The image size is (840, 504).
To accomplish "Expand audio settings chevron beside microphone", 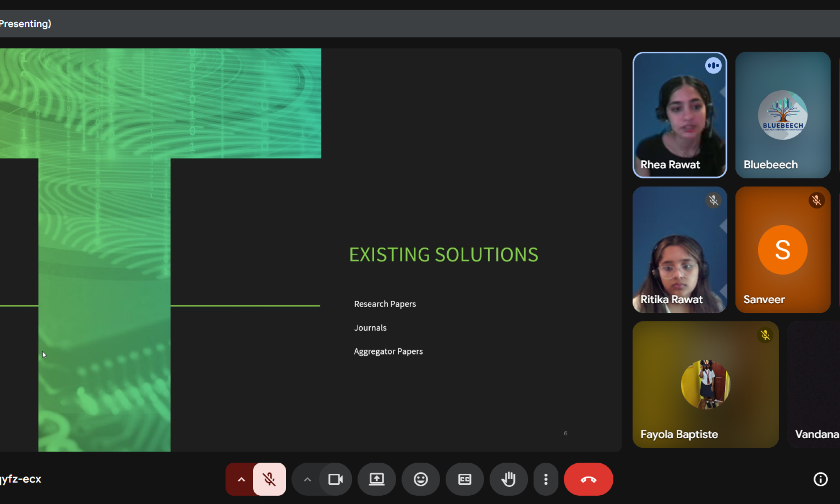I will click(241, 479).
